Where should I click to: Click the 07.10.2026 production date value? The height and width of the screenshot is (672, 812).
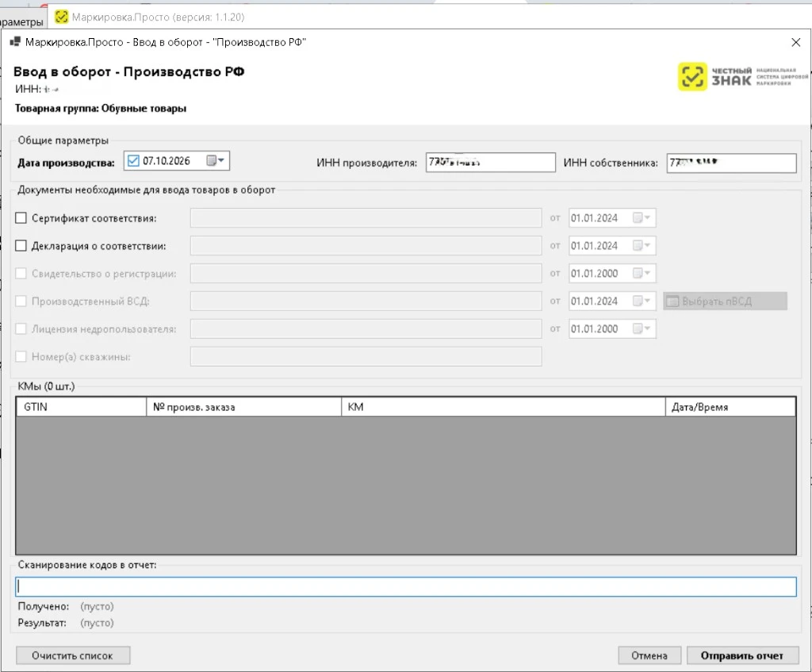(167, 160)
